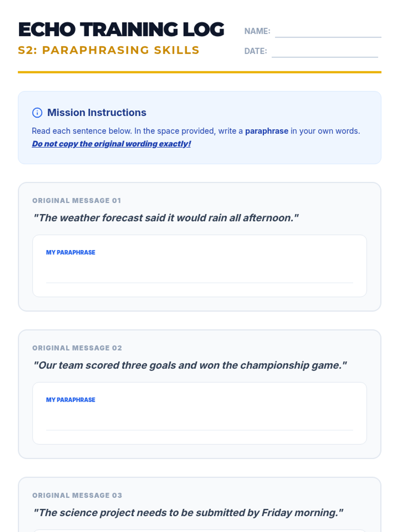Click the 'ORIGINAL MESSAGE 01' label

[76, 200]
